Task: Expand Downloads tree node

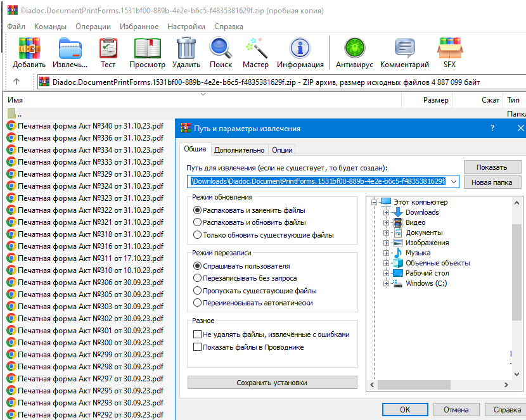Action: [386, 212]
